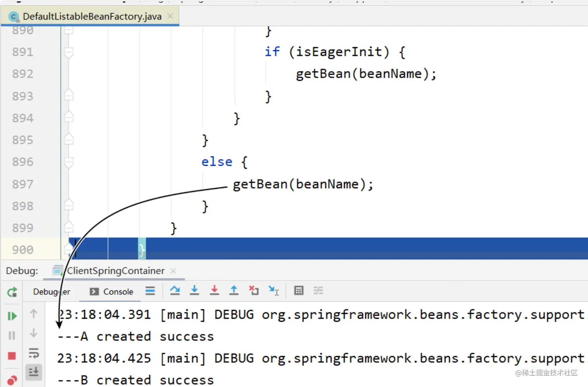Collapse the code block at line 891
This screenshot has height=387, width=588.
pyautogui.click(x=69, y=53)
